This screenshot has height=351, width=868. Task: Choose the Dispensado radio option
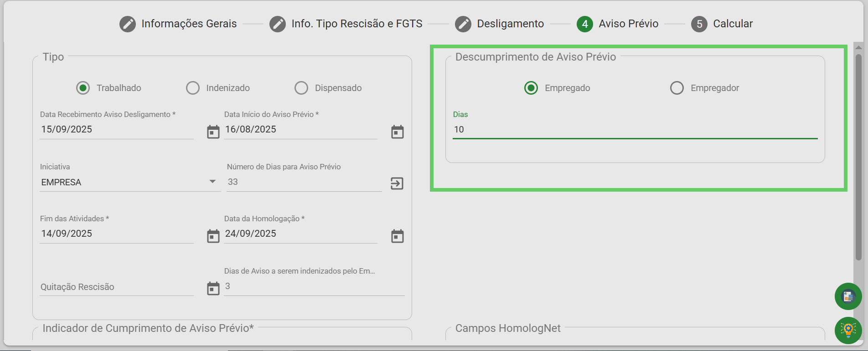click(301, 88)
